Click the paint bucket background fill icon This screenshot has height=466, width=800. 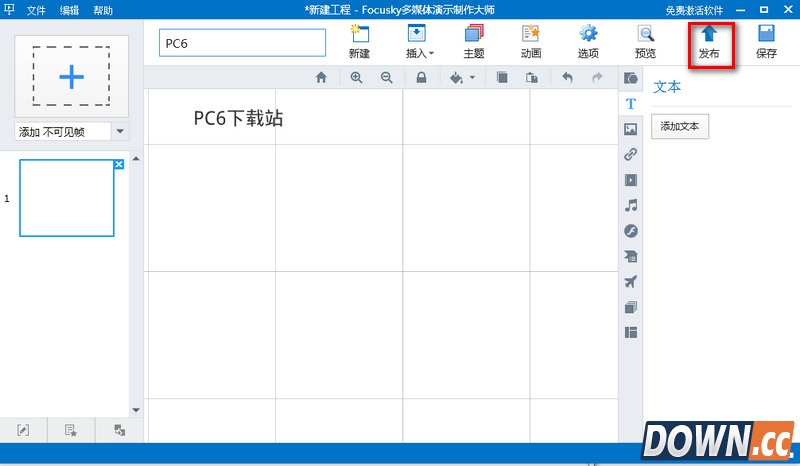tap(457, 78)
